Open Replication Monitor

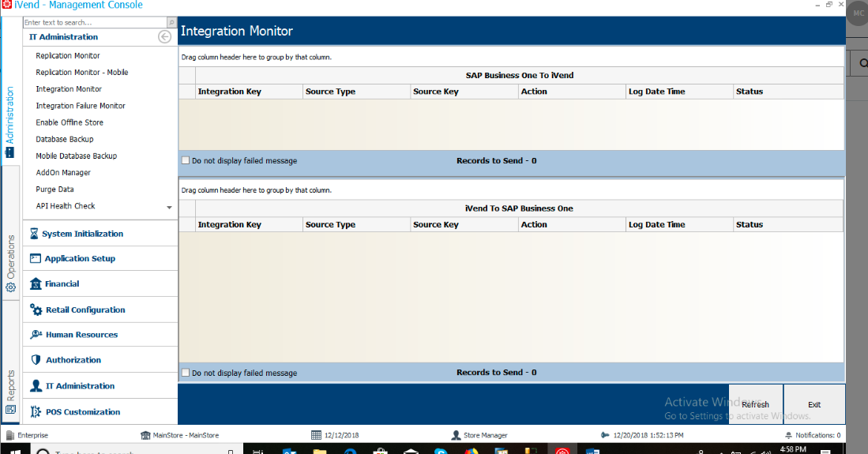coord(68,56)
